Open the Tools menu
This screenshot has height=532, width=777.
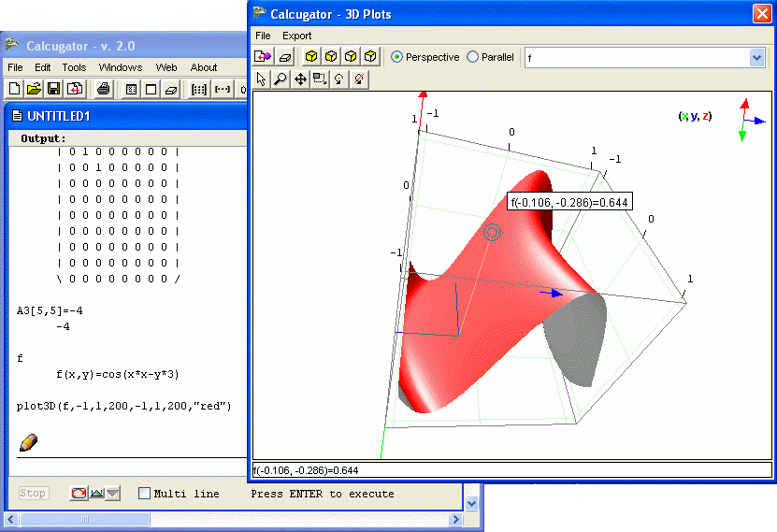(74, 67)
